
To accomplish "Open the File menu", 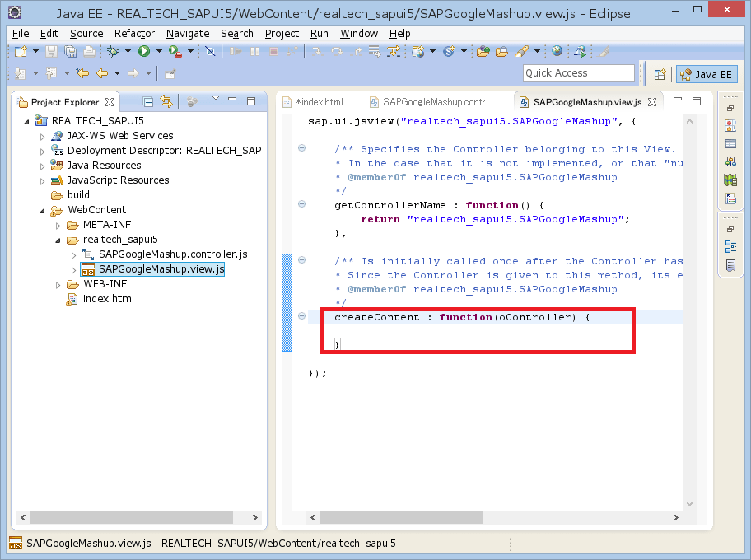I will [21, 34].
